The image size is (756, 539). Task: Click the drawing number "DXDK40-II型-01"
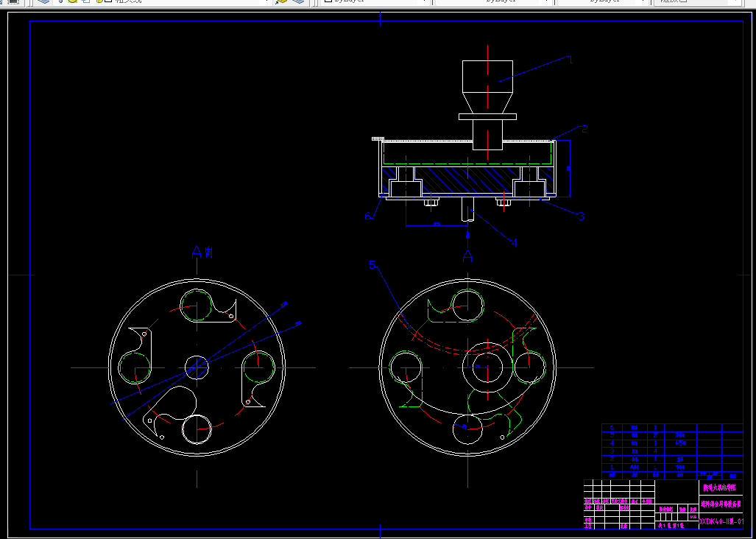pos(721,521)
